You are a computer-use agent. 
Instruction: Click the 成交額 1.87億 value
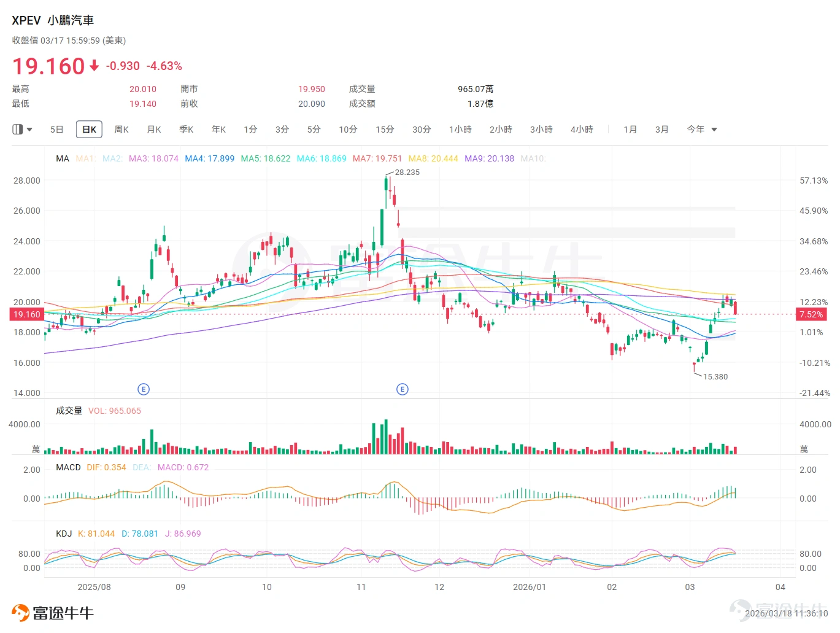coord(480,104)
